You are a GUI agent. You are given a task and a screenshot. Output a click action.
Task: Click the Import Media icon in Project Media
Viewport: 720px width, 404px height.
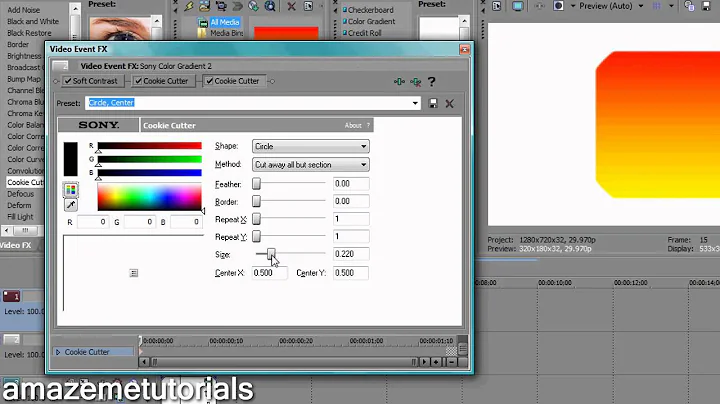(204, 6)
